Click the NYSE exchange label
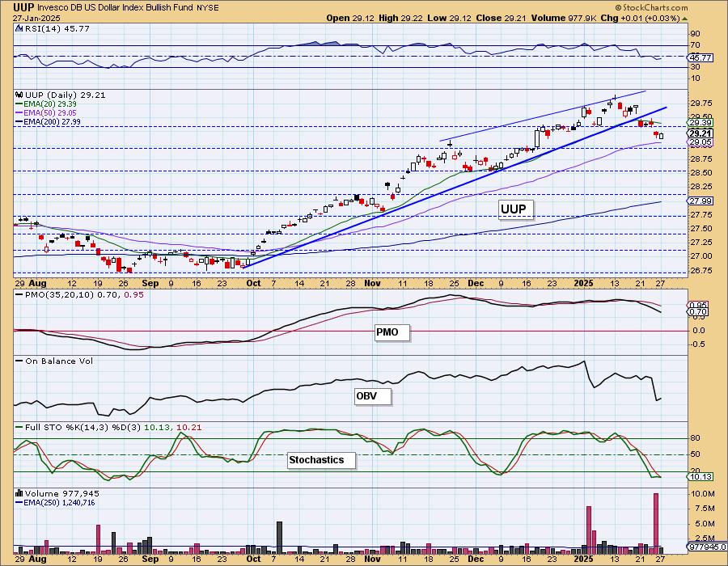728x566 pixels. point(207,8)
